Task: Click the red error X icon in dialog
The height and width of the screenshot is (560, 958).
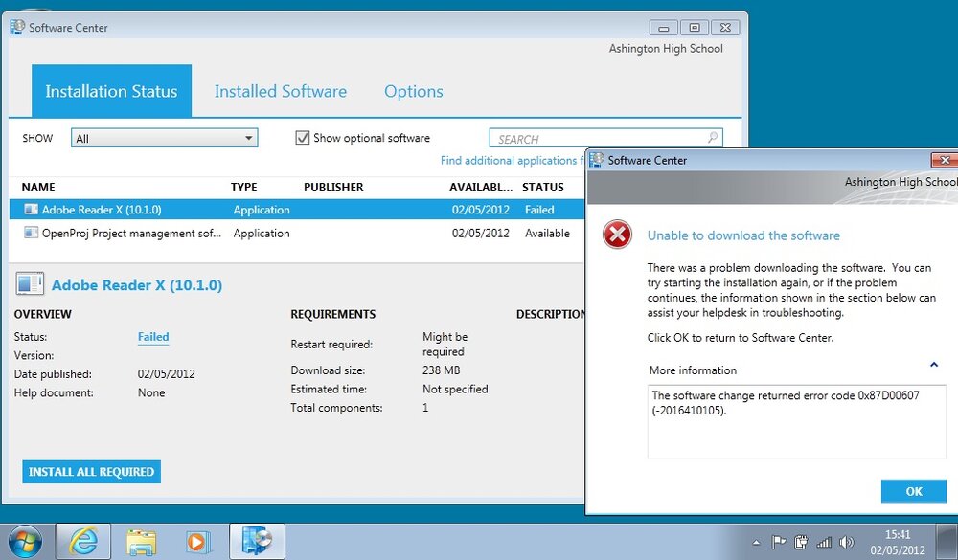Action: coord(617,235)
